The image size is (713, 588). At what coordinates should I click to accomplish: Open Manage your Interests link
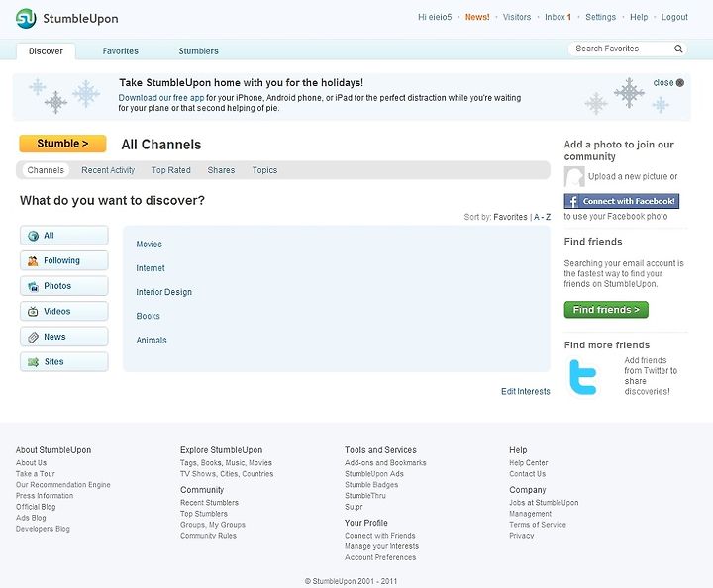pos(381,546)
